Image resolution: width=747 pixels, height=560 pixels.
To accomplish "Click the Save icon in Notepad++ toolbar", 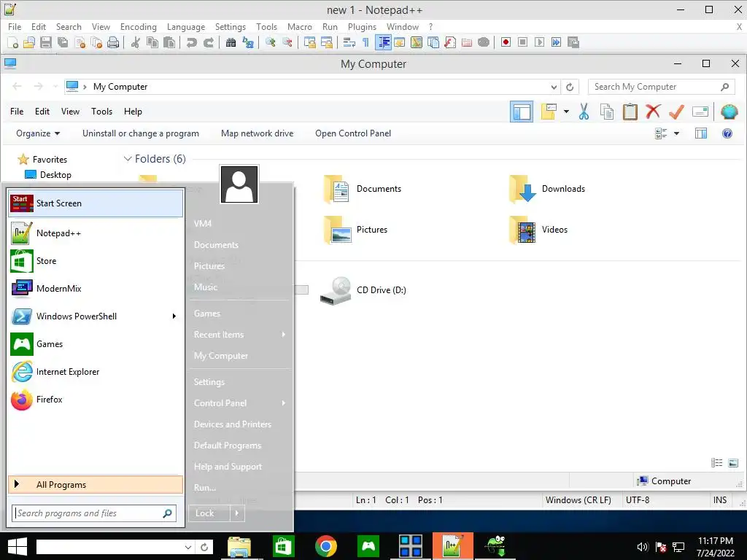I will 46,43.
